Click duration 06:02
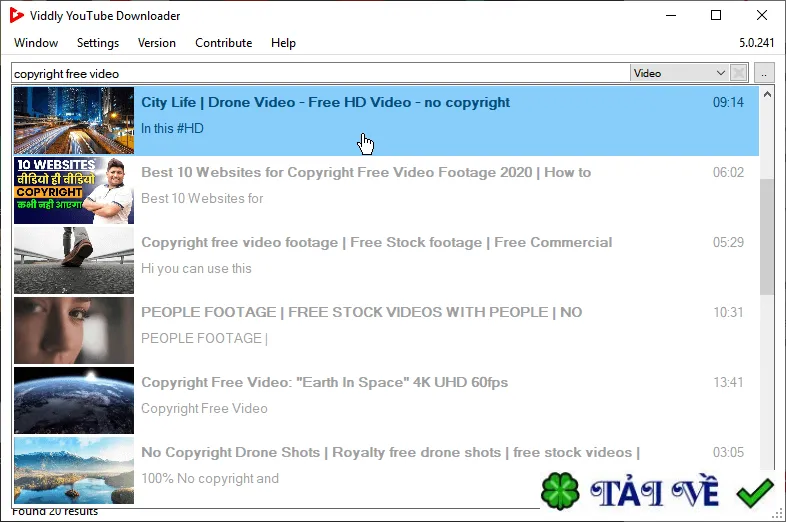786x522 pixels. click(728, 172)
